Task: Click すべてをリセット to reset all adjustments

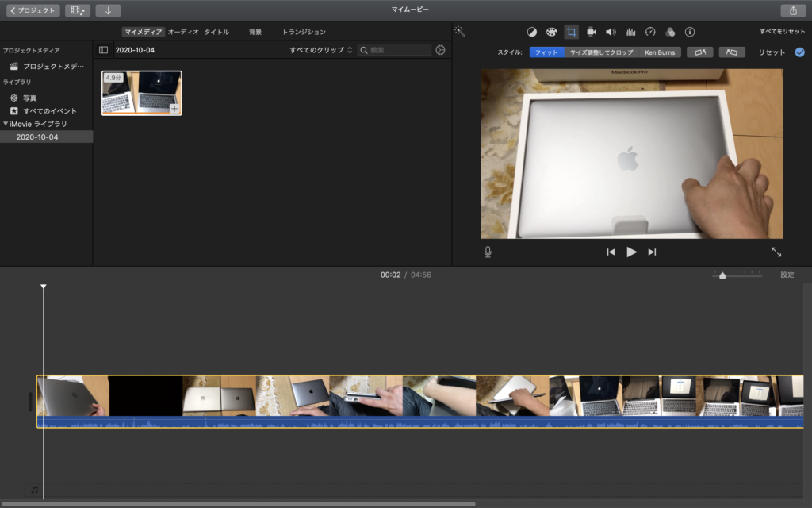Action: pyautogui.click(x=781, y=32)
